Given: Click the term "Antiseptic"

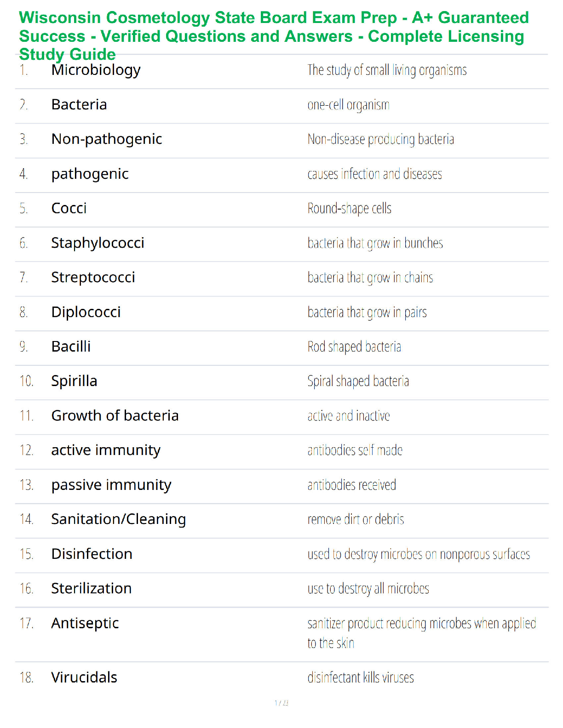Looking at the screenshot, I should click(x=85, y=624).
